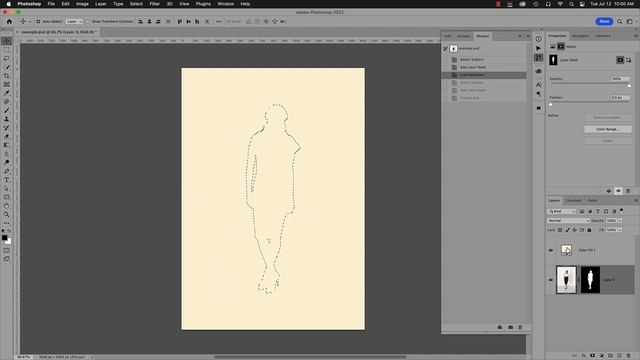Open the Layer menu
The height and width of the screenshot is (360, 640).
click(x=100, y=4)
